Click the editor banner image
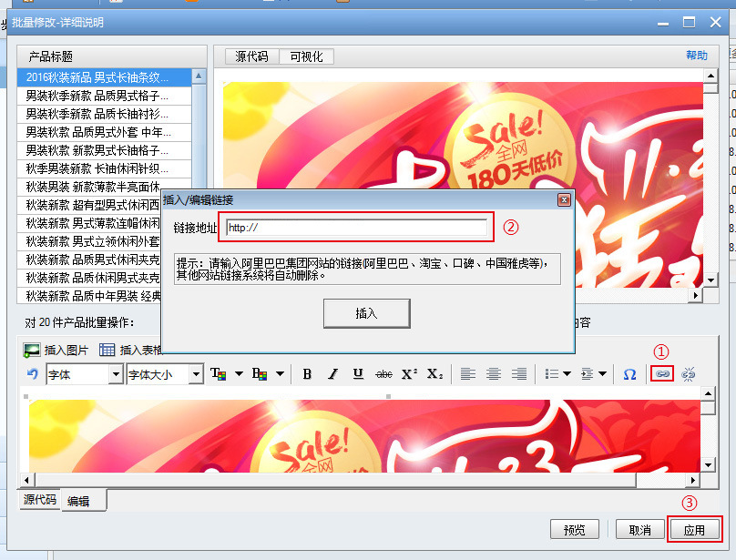Screen dimensions: 736x560 tap(364, 436)
